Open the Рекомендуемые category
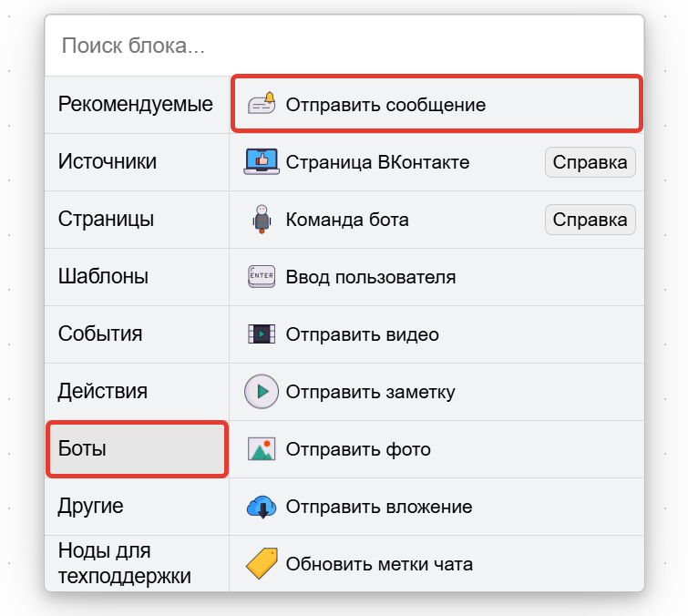 [137, 105]
